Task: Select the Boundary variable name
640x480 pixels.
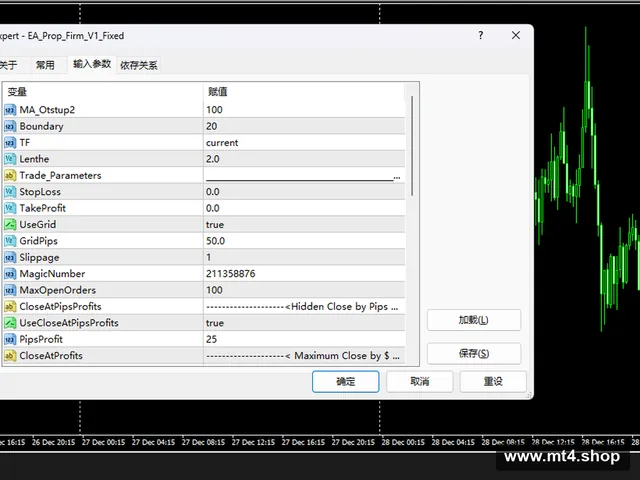Action: tap(42, 126)
